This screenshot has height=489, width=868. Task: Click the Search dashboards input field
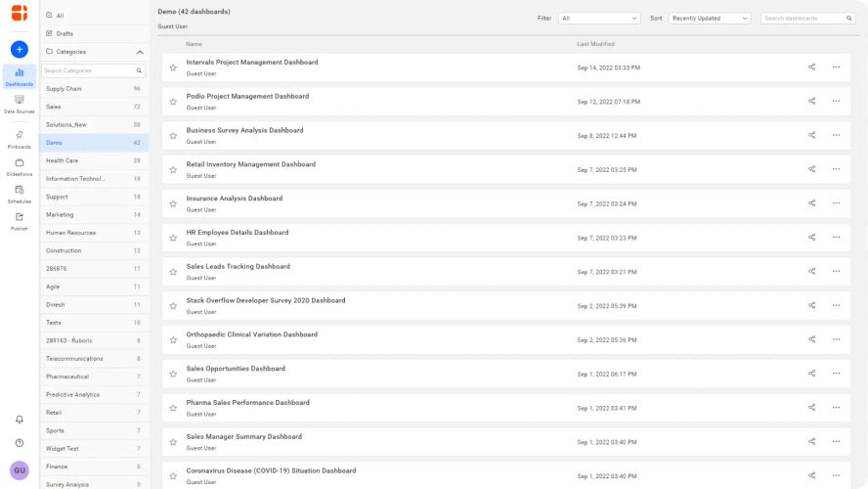click(803, 19)
